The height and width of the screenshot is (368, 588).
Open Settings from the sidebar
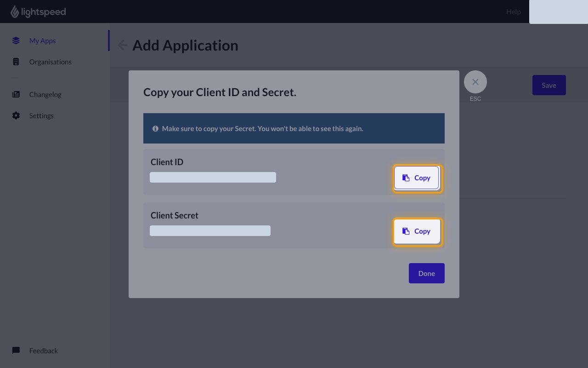pyautogui.click(x=41, y=115)
